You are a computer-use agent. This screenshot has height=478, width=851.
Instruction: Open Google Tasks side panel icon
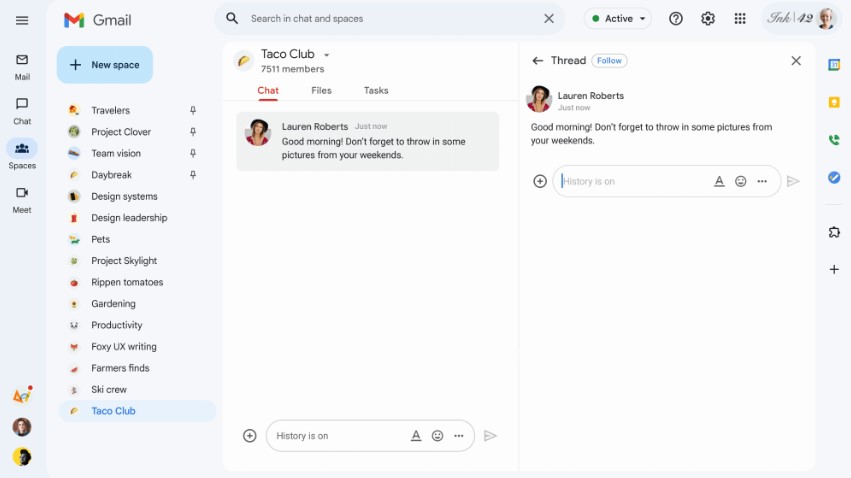pyautogui.click(x=834, y=177)
